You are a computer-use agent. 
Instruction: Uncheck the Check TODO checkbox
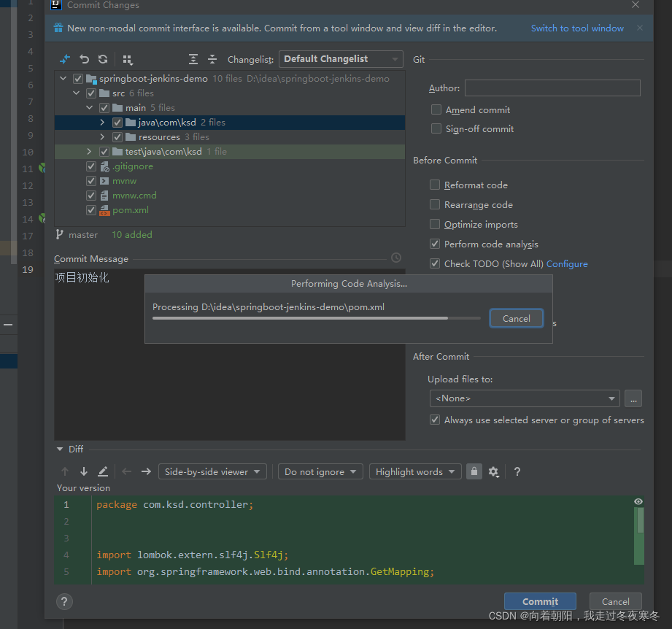tap(435, 263)
